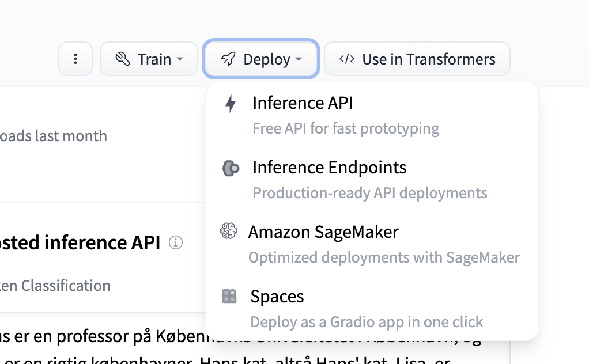Click the wrench icon on Train button

(122, 59)
